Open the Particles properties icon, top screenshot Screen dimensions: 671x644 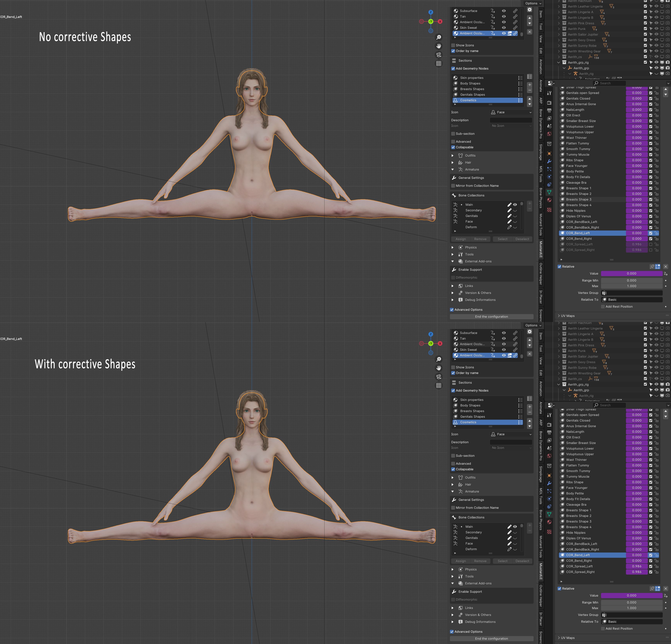tap(549, 169)
